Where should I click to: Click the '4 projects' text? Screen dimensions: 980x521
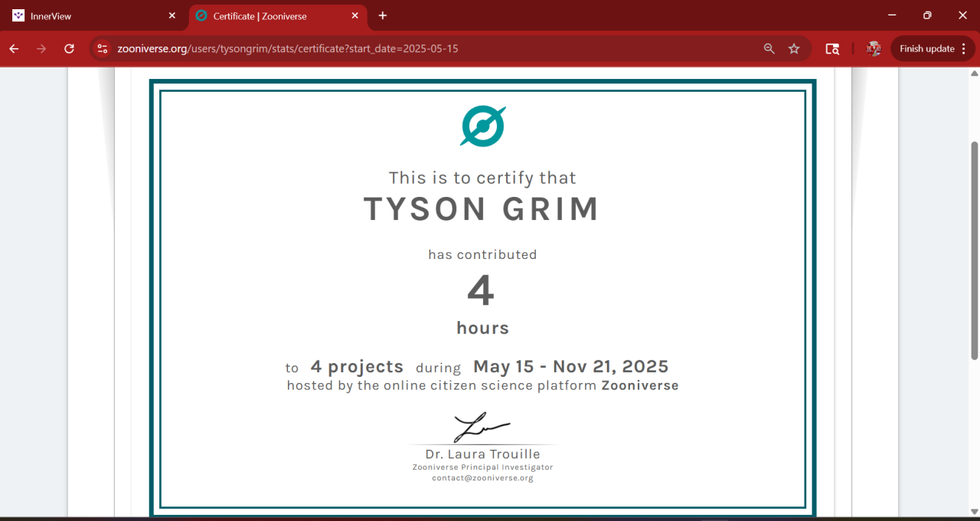(x=357, y=367)
